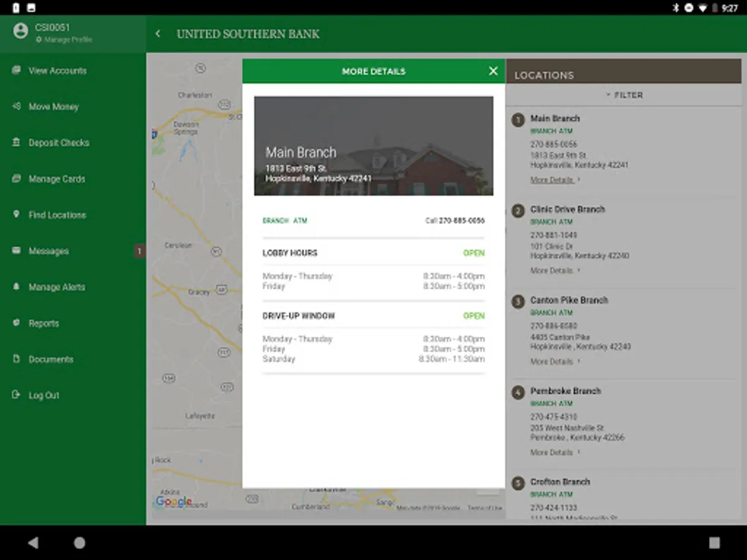Select location marker number 5
This screenshot has height=560, width=747.
(518, 483)
